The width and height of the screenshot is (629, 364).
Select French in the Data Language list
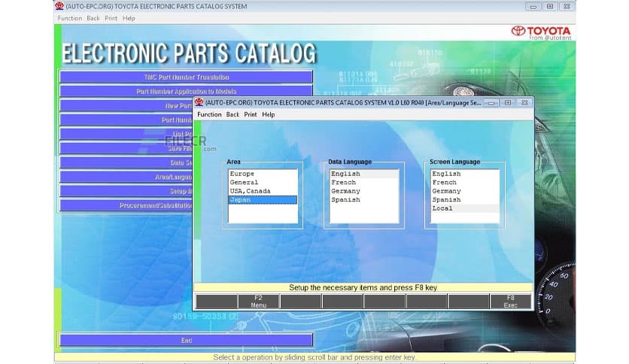click(344, 182)
